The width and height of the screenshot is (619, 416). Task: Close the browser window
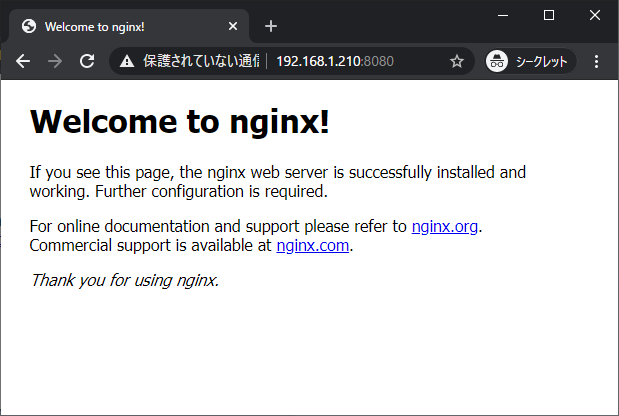pyautogui.click(x=595, y=15)
